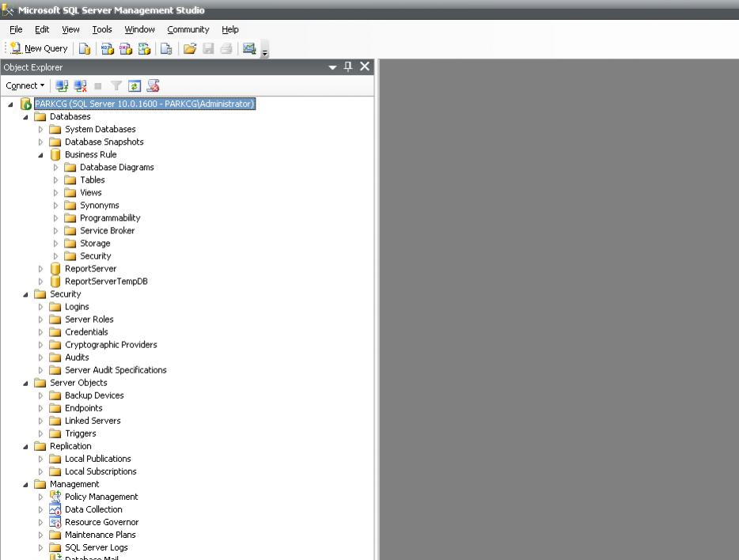Toggle auto-hide pin on Object Explorer
The height and width of the screenshot is (560, 739).
(x=348, y=67)
